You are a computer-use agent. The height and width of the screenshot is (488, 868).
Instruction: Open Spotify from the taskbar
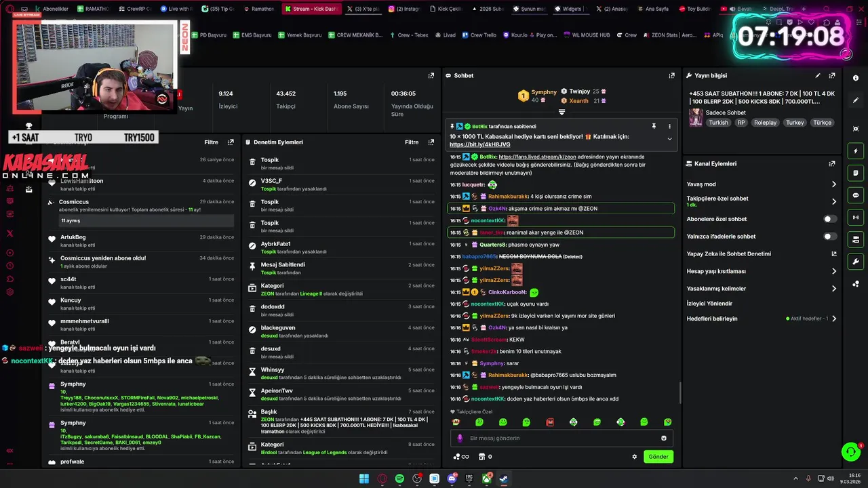[399, 479]
